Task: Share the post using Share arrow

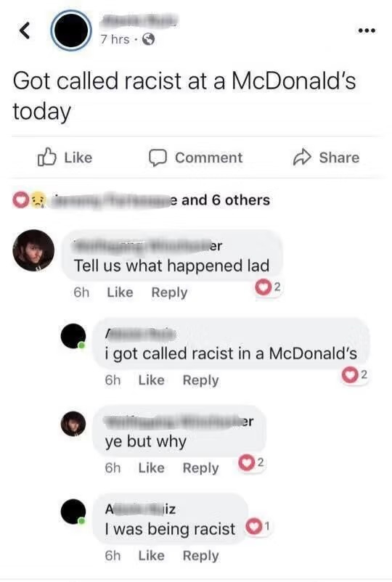Action: click(x=326, y=157)
